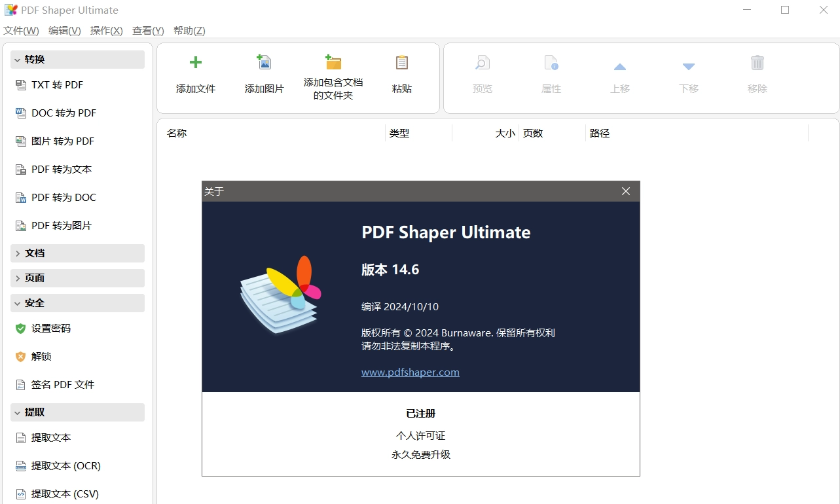The width and height of the screenshot is (840, 504).
Task: Select the PDF 转为 DOC tool icon
Action: [20, 198]
